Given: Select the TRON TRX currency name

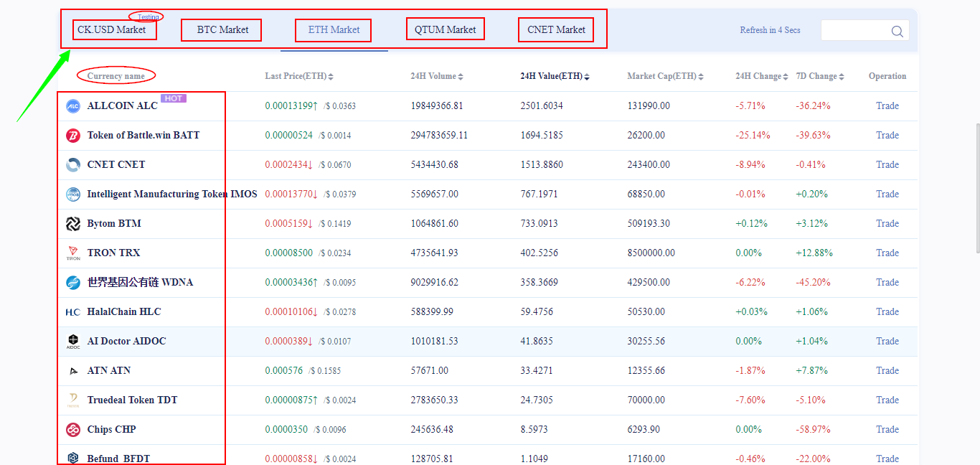Looking at the screenshot, I should 113,253.
